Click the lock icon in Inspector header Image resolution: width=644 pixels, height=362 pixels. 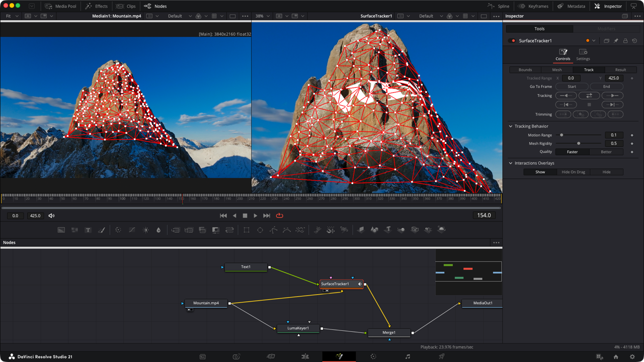625,41
